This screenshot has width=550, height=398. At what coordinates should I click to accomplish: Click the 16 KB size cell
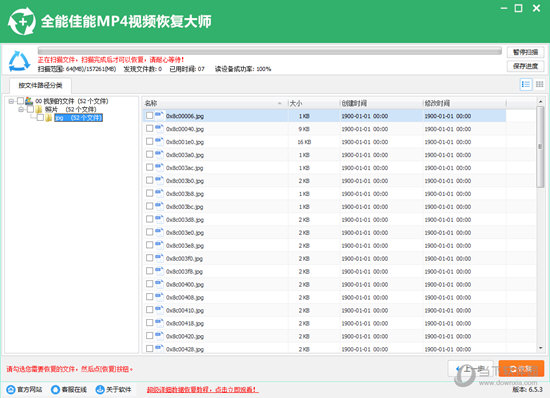304,142
